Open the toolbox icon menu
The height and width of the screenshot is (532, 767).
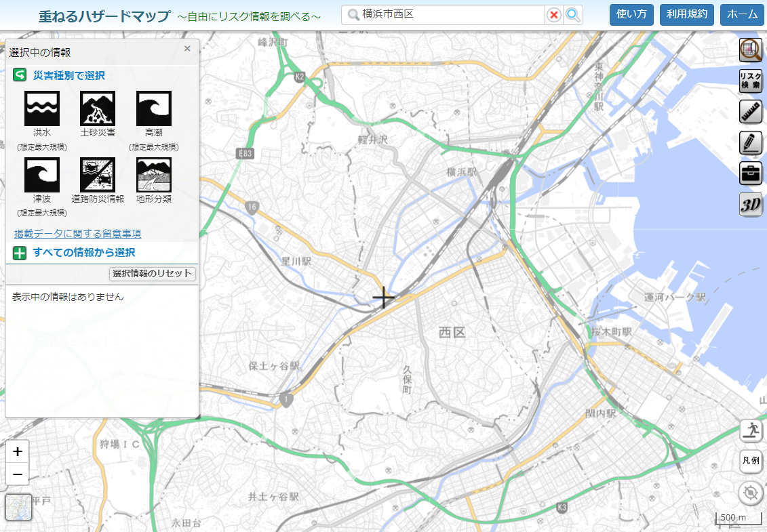[750, 173]
